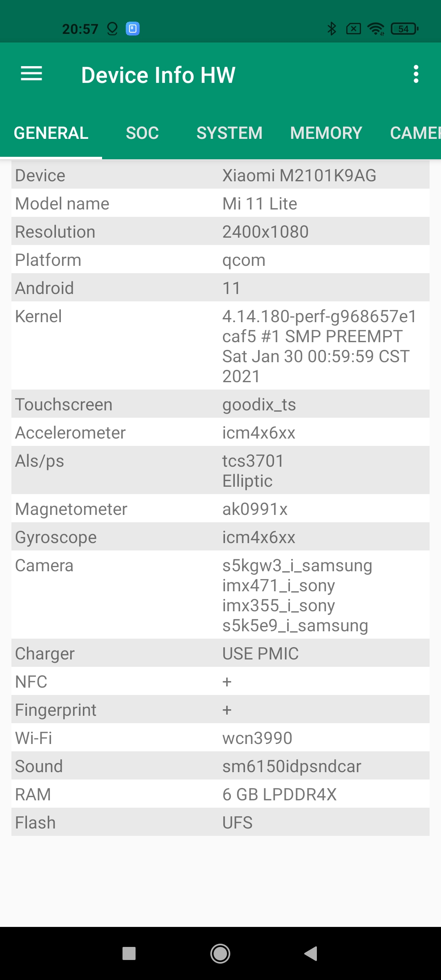Open the three-dot overflow menu
441x980 pixels.
[416, 74]
